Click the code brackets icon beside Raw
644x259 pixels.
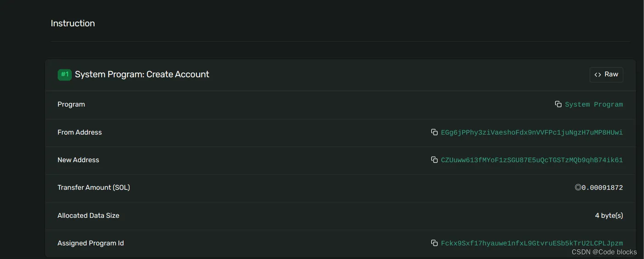[x=598, y=75]
